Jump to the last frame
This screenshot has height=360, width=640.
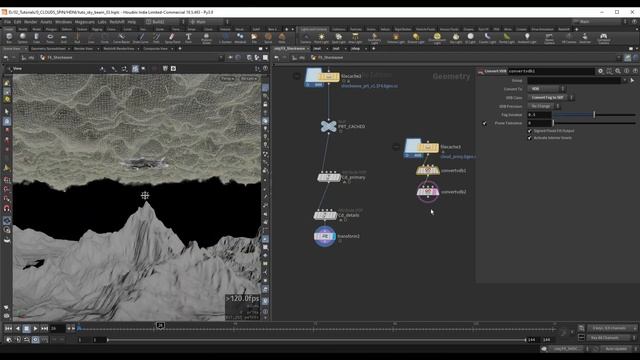pos(44,328)
